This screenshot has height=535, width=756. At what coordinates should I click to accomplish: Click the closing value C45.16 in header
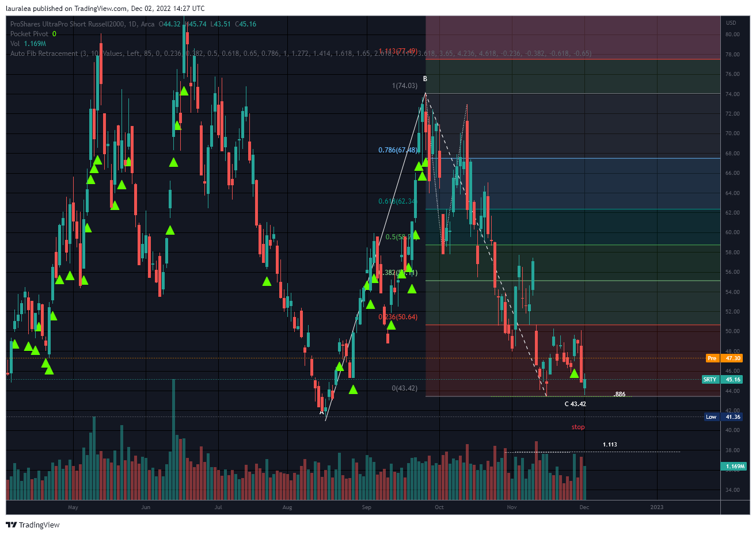[x=246, y=24]
